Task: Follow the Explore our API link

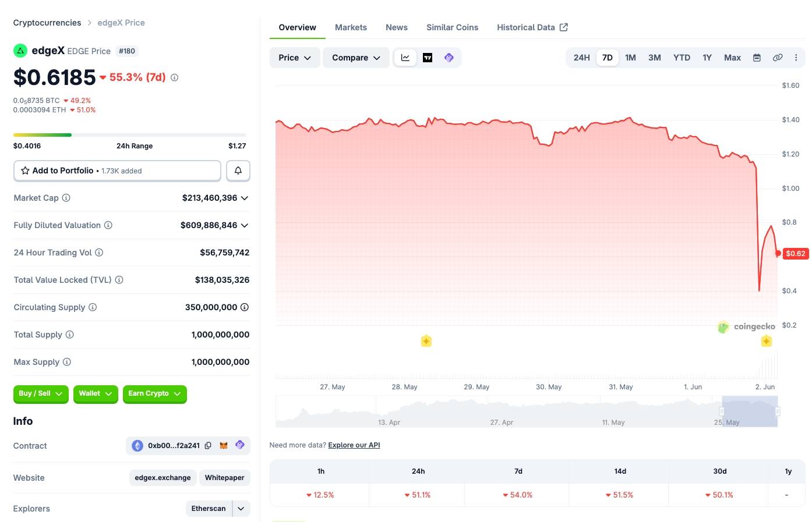Action: pos(354,445)
